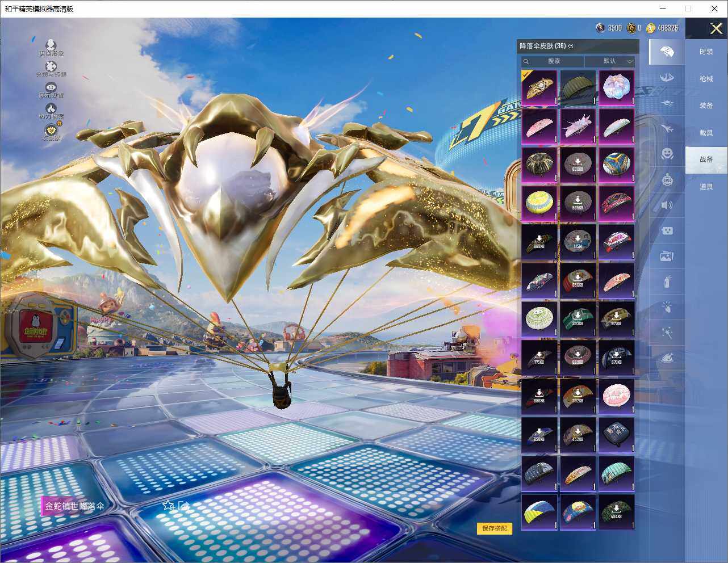The image size is (728, 563).
Task: Download the 382KB parachute skin
Action: click(x=578, y=396)
